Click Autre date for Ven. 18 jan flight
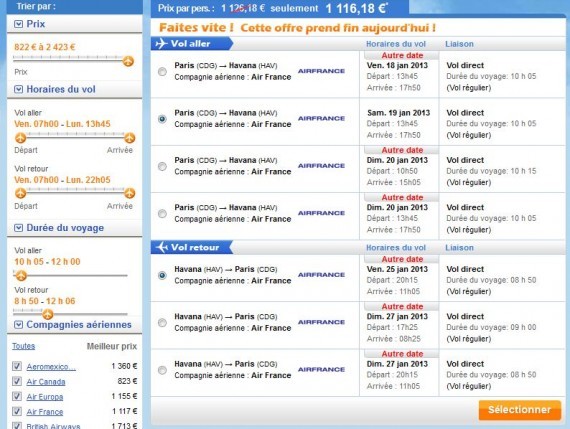Image resolution: width=570 pixels, height=429 pixels. tap(402, 56)
